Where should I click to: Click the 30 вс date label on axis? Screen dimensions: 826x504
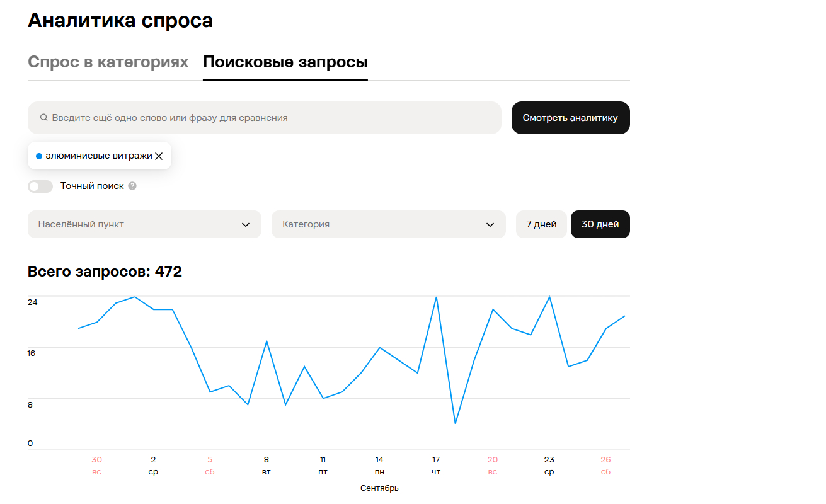(96, 466)
